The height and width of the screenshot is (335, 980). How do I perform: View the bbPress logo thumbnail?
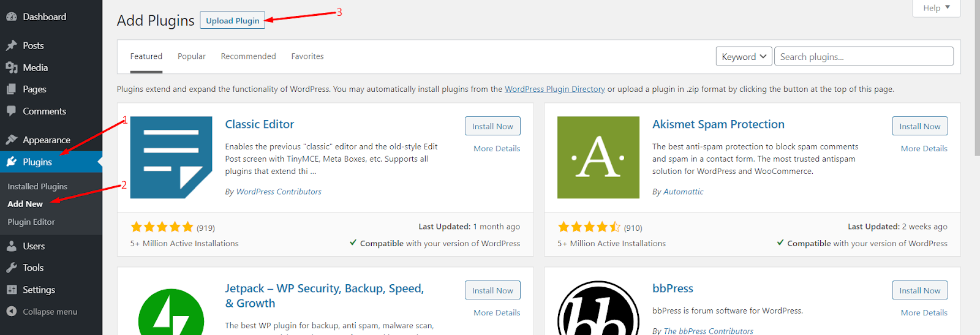(598, 308)
